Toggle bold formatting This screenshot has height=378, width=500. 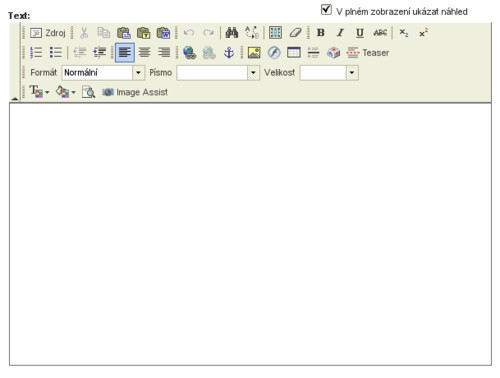click(321, 33)
